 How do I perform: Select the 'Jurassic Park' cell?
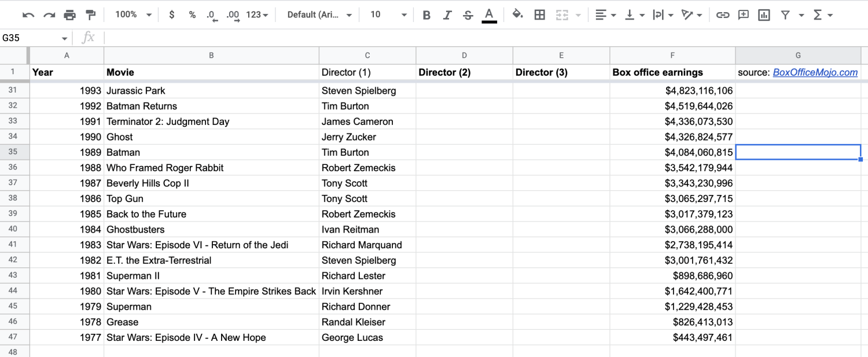211,91
